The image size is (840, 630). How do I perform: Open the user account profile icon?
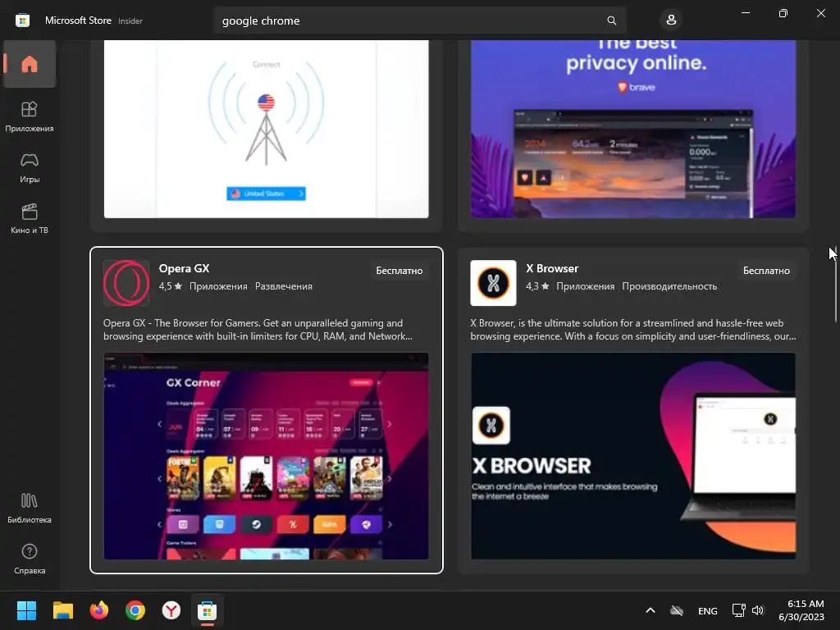click(671, 21)
